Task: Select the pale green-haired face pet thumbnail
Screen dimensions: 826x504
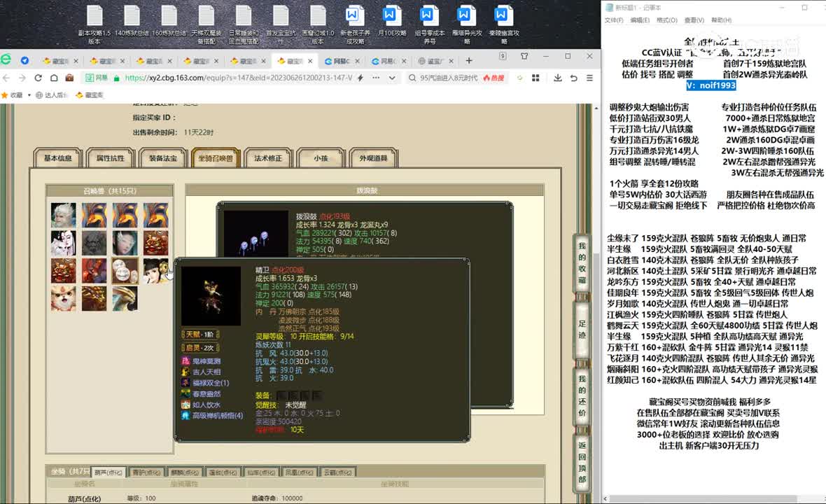Action: click(x=125, y=243)
